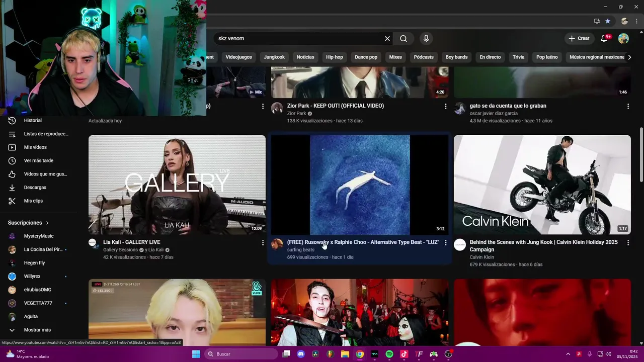Bookmark the page with the star icon
The image size is (644, 362).
(608, 21)
